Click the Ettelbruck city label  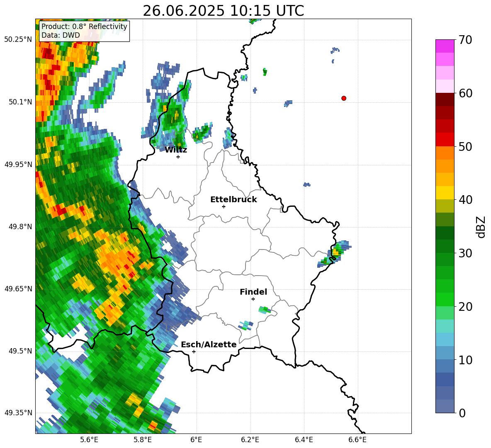pos(233,200)
